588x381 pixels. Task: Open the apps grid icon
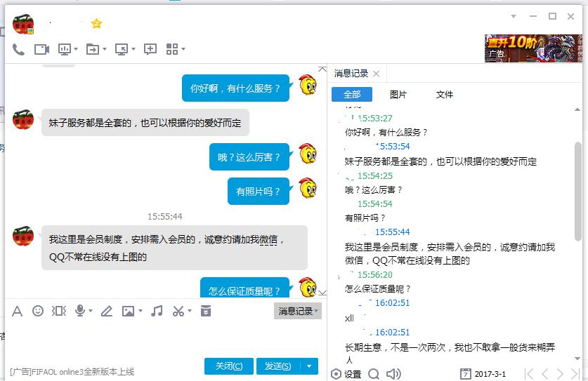click(x=172, y=49)
